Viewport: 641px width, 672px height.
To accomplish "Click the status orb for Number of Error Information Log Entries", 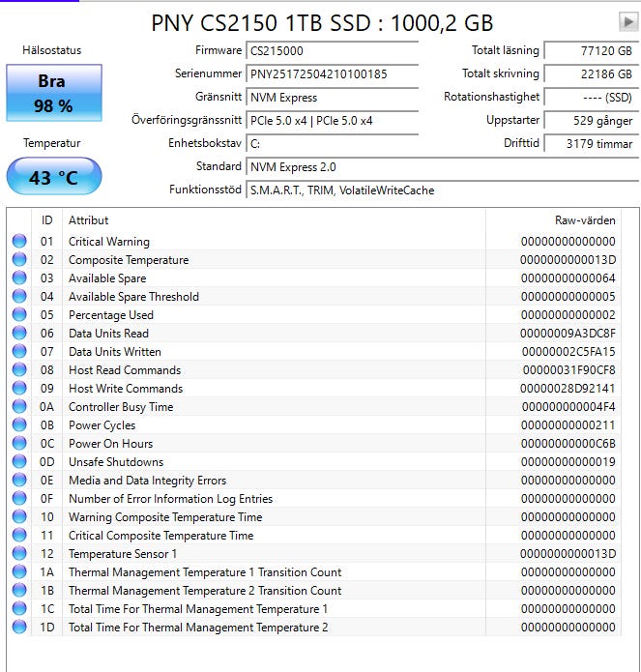I will (19, 498).
